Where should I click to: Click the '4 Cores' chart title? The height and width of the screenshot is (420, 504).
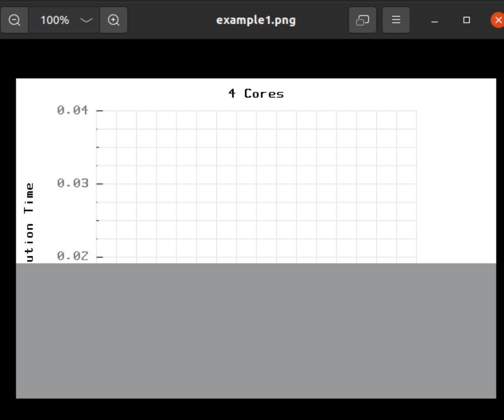(256, 94)
